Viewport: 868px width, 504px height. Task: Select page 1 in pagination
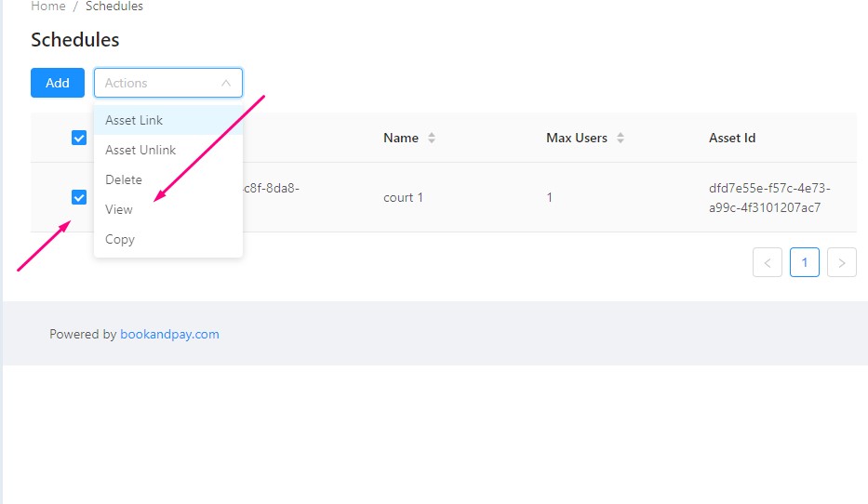[805, 262]
